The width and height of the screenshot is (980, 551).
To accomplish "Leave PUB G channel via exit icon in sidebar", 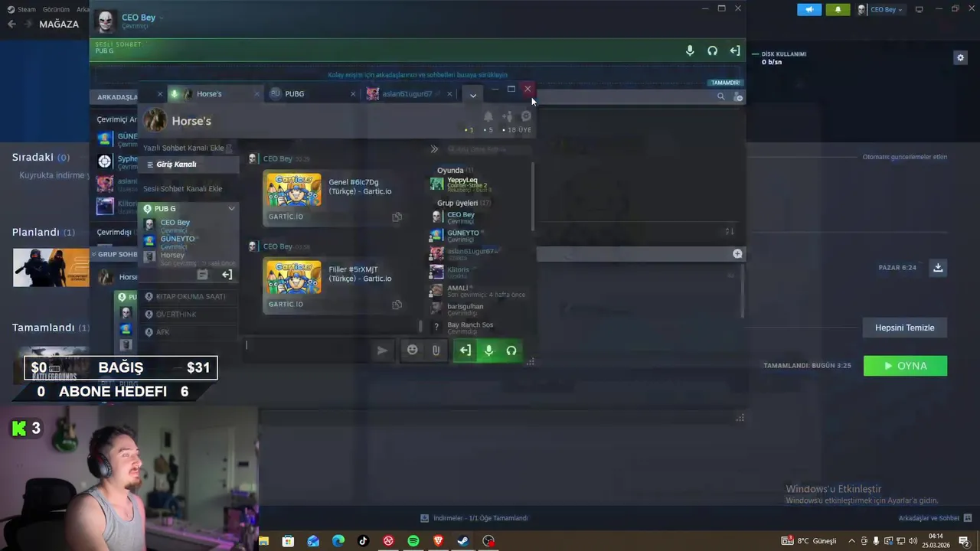I will 227,274.
